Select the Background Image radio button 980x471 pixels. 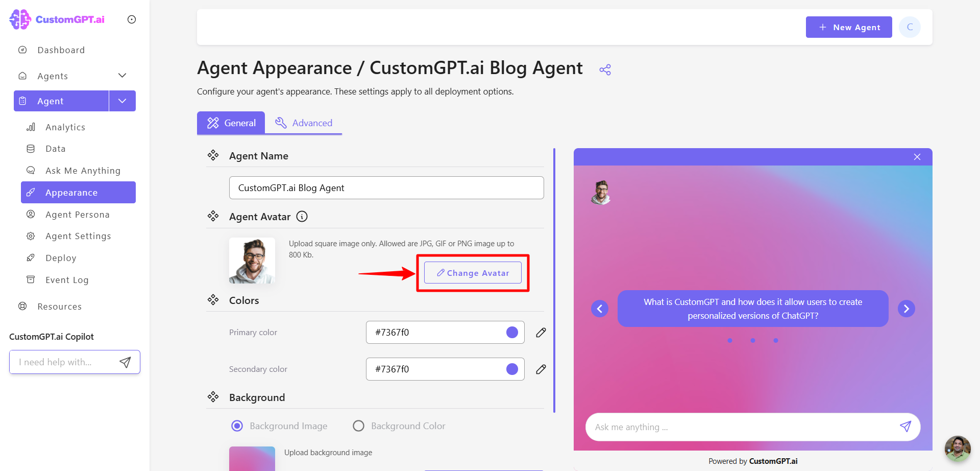237,426
